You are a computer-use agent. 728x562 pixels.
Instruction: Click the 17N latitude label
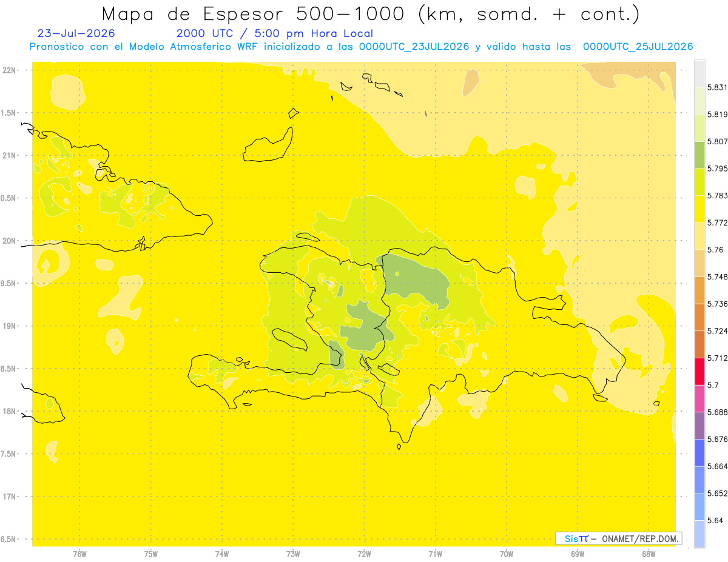click(x=9, y=497)
